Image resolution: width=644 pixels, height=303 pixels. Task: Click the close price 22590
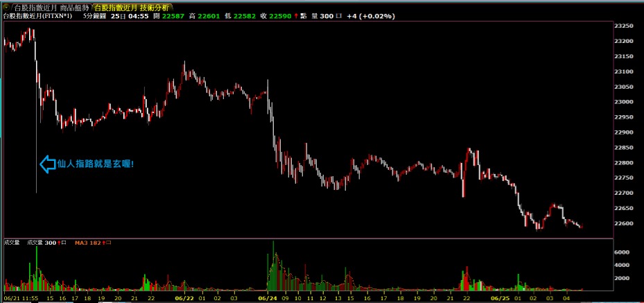coord(281,16)
